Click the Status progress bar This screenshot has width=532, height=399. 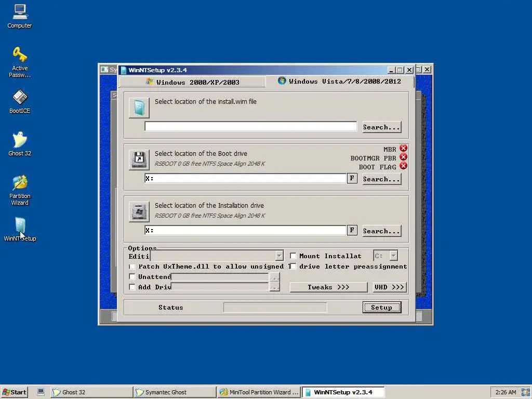[275, 308]
